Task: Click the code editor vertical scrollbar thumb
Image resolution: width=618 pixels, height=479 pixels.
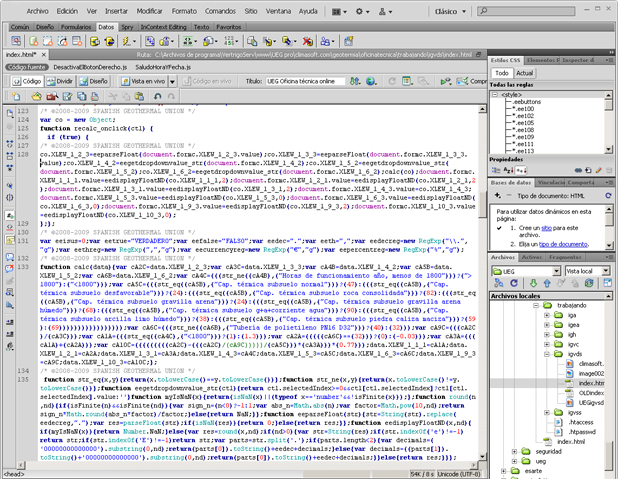Action: click(x=482, y=205)
